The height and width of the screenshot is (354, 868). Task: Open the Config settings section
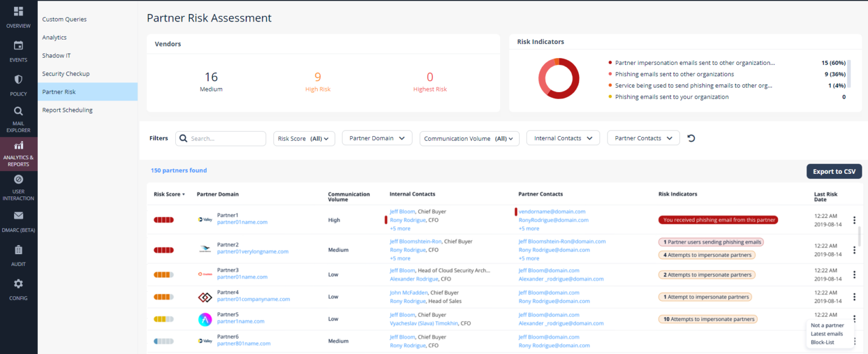click(x=18, y=287)
